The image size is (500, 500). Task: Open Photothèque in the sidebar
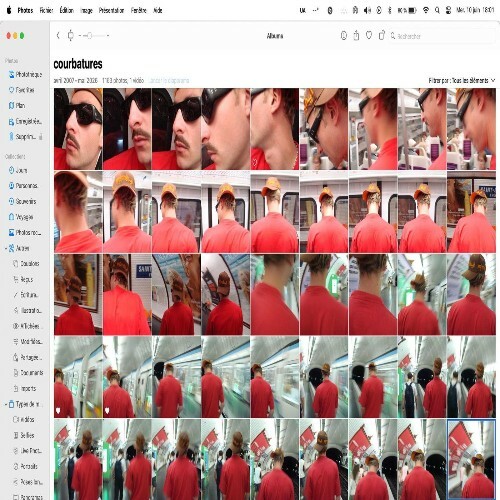(x=26, y=74)
